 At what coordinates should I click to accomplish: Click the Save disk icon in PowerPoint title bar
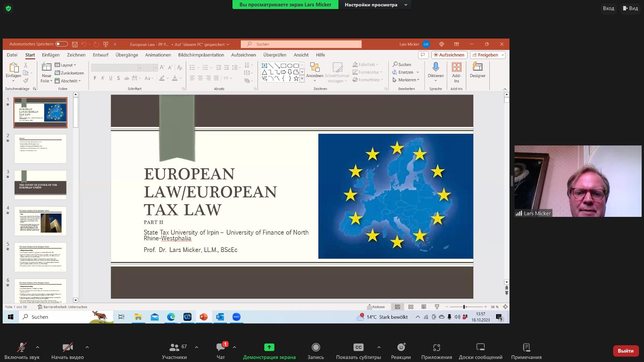(75, 44)
